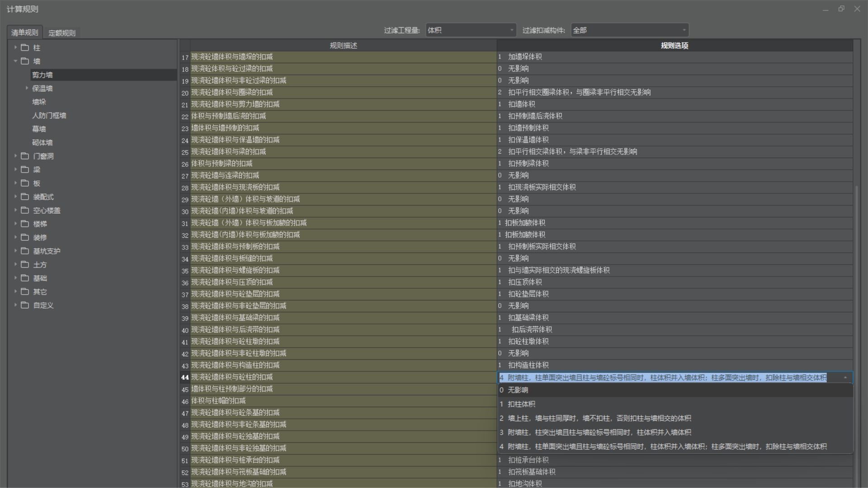Click the 自定义 folder icon
This screenshot has height=488, width=868.
(x=25, y=305)
